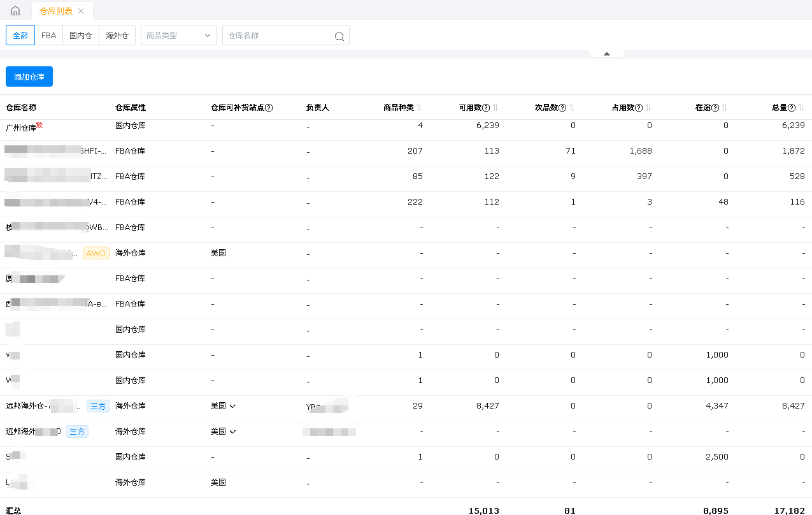The image size is (812, 515).
Task: Click help icon beside 可用数 header
Action: click(486, 108)
